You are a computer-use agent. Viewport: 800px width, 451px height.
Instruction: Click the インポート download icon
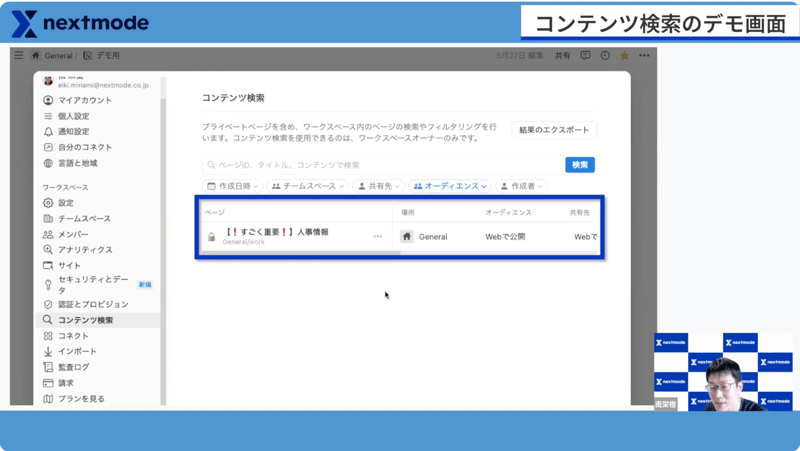48,352
